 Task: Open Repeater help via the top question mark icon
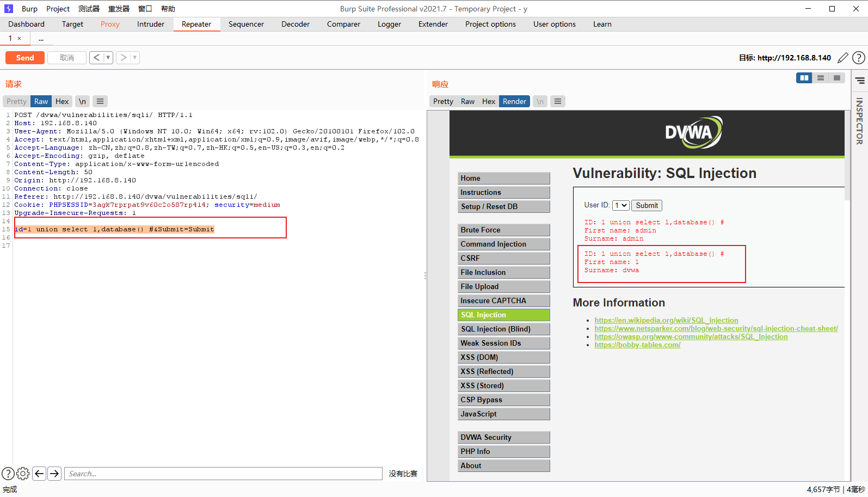tap(859, 58)
